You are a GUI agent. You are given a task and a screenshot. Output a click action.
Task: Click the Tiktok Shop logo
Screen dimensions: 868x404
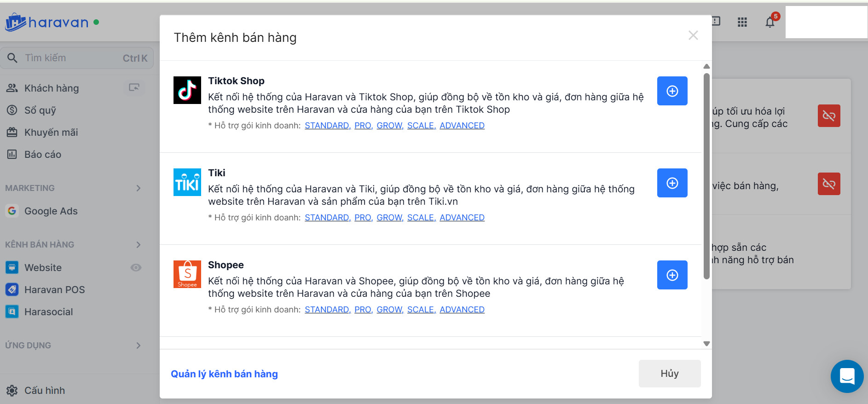tap(187, 90)
